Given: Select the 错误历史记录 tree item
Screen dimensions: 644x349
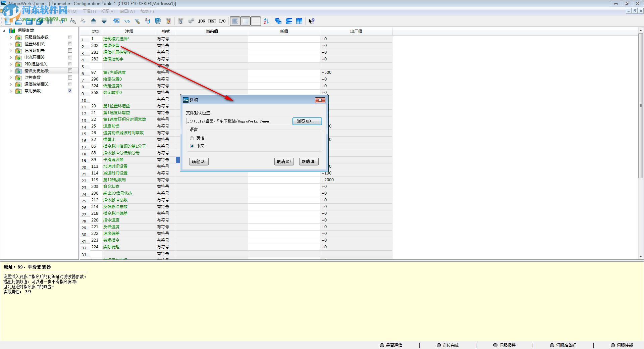Looking at the screenshot, I should pos(37,71).
